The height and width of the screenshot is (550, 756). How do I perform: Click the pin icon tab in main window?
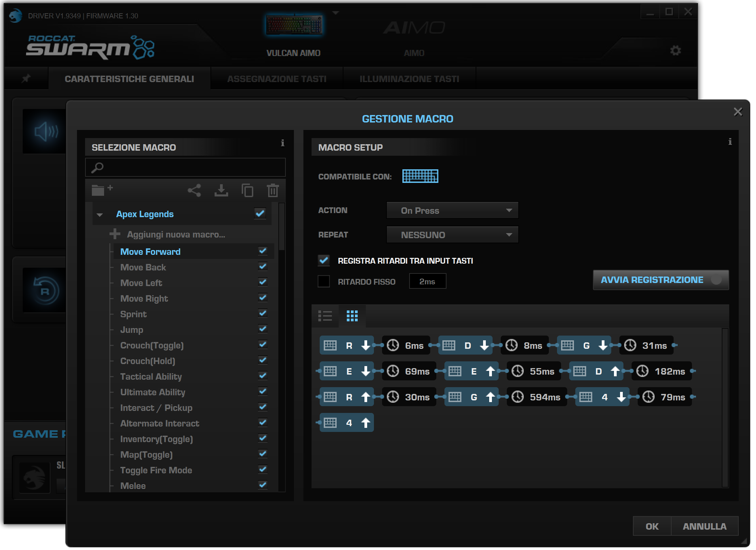click(x=26, y=79)
